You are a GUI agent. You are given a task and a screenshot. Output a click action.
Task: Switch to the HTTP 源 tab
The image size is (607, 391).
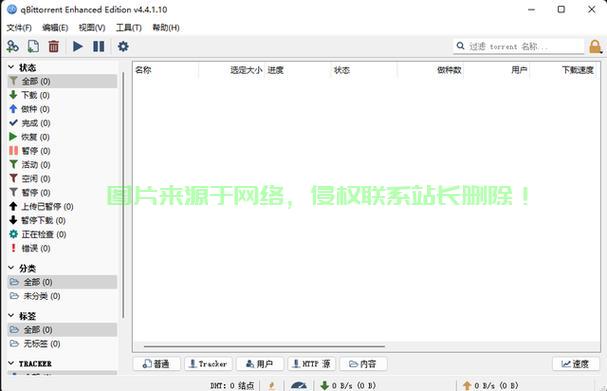[312, 364]
